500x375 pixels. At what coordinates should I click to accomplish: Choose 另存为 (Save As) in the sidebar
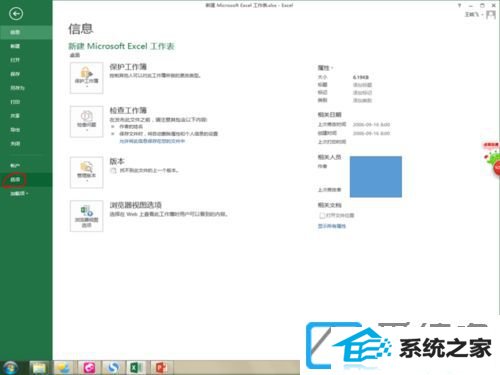(x=26, y=88)
